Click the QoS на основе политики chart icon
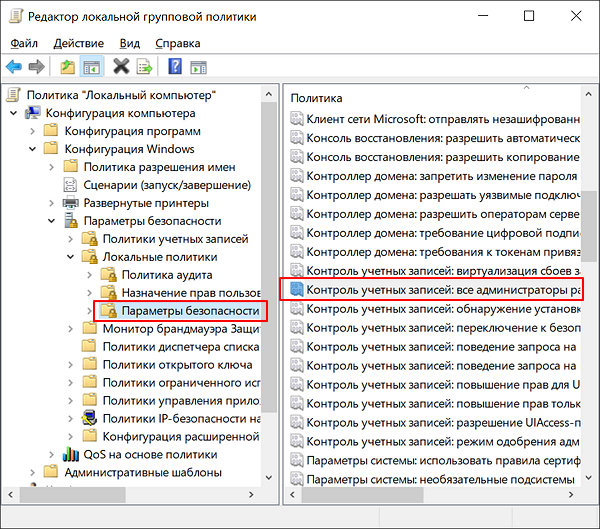 (70, 454)
